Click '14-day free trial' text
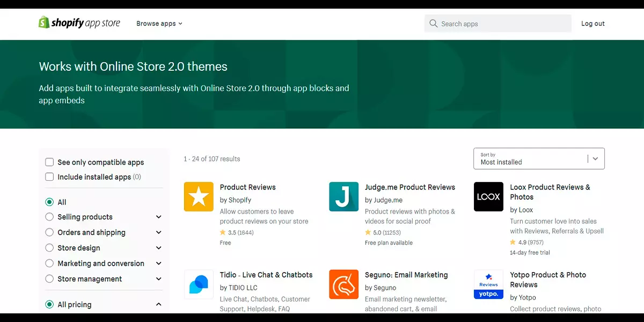The width and height of the screenshot is (644, 322). click(x=530, y=252)
